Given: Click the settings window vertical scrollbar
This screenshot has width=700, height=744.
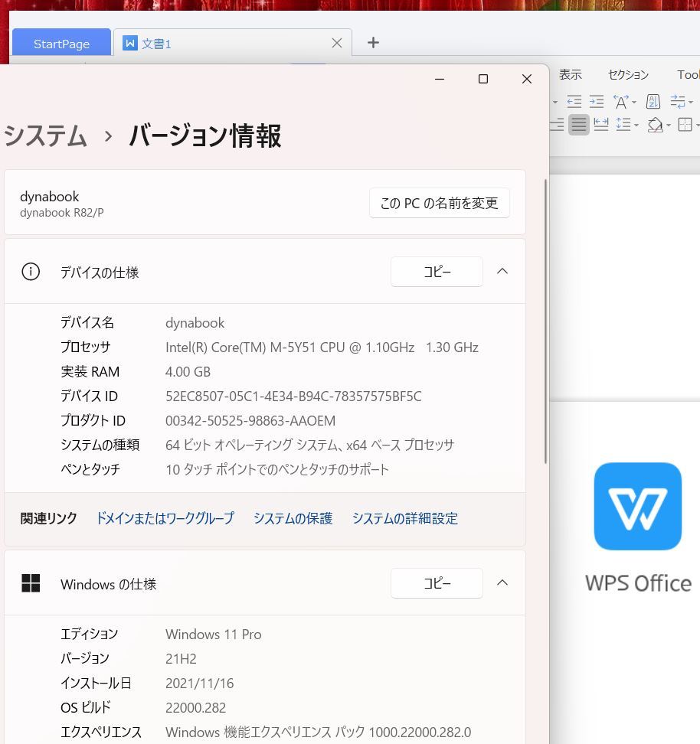Looking at the screenshot, I should click(x=545, y=321).
